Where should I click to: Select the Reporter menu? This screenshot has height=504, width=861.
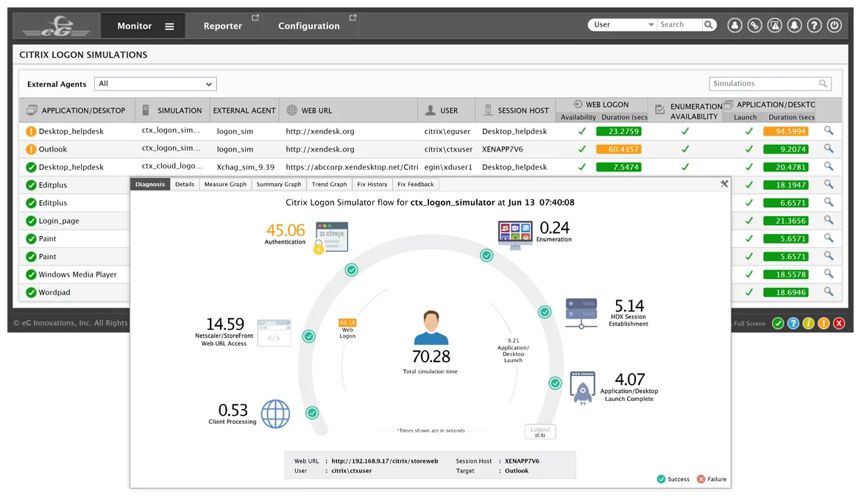(222, 26)
